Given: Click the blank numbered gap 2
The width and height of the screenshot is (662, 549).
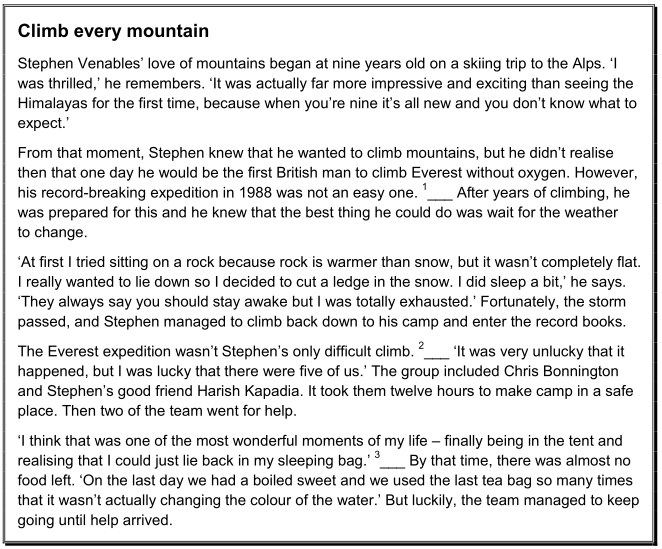Looking at the screenshot, I should [x=436, y=352].
